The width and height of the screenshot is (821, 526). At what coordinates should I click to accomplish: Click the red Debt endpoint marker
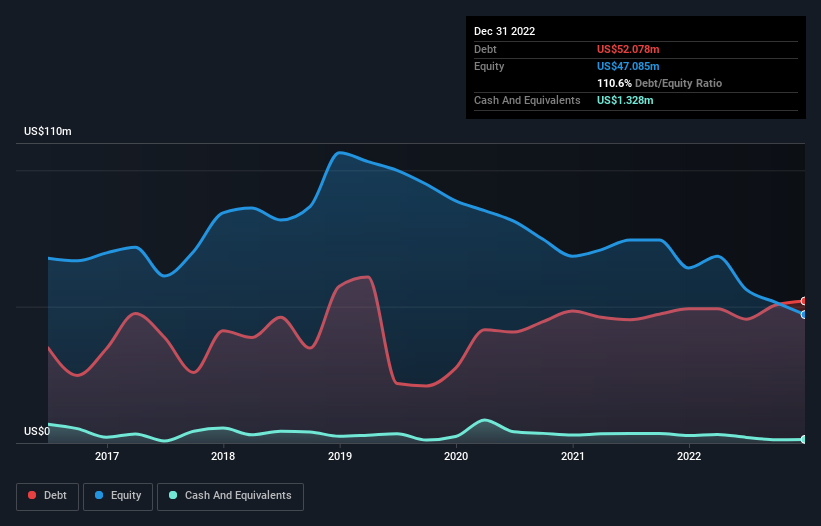804,301
